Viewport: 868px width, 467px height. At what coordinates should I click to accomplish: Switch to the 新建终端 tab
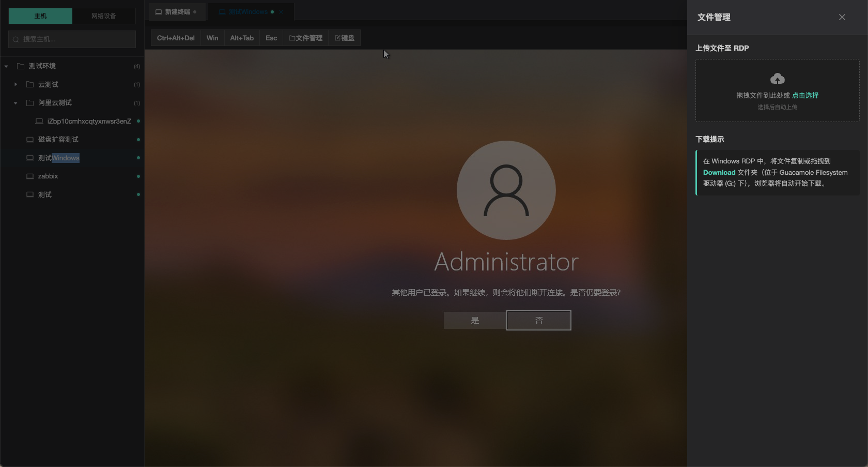pos(177,12)
